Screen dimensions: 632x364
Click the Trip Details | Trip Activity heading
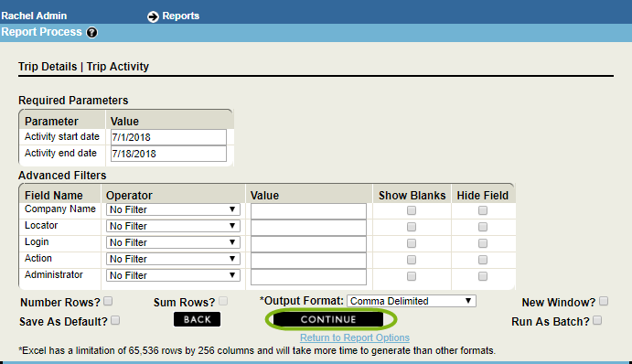(x=83, y=67)
